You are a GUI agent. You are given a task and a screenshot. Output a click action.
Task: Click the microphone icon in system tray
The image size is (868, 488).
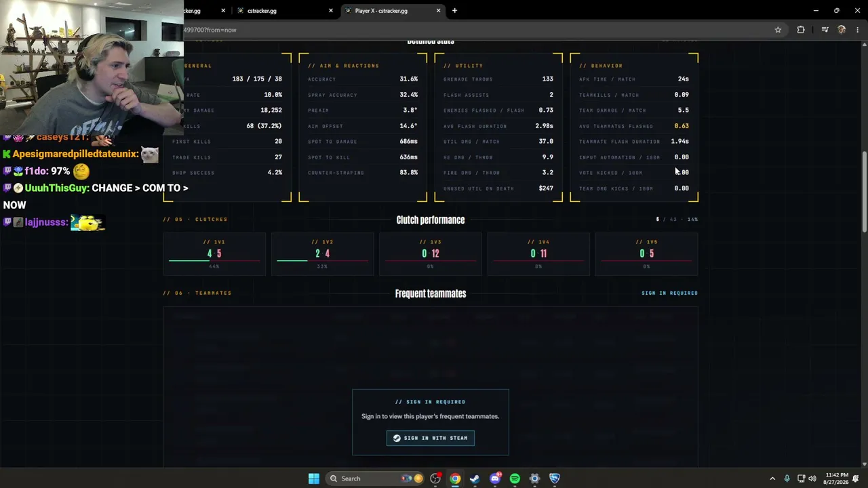coord(787,479)
